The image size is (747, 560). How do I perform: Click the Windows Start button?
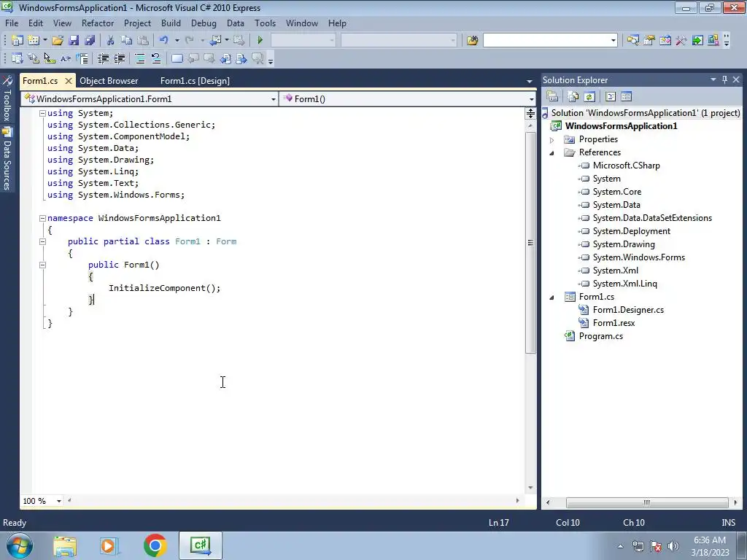click(20, 545)
